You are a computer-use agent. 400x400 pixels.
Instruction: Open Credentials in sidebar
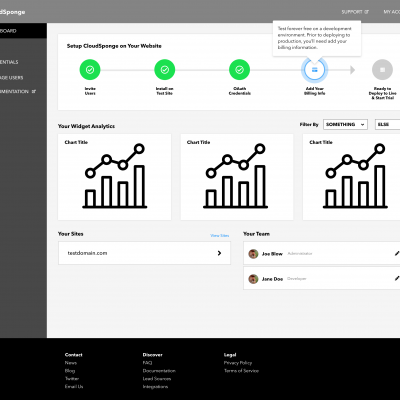[9, 62]
